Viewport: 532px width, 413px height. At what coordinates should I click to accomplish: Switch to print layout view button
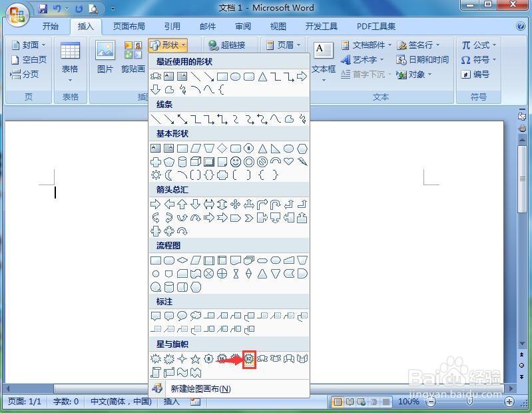pos(338,402)
